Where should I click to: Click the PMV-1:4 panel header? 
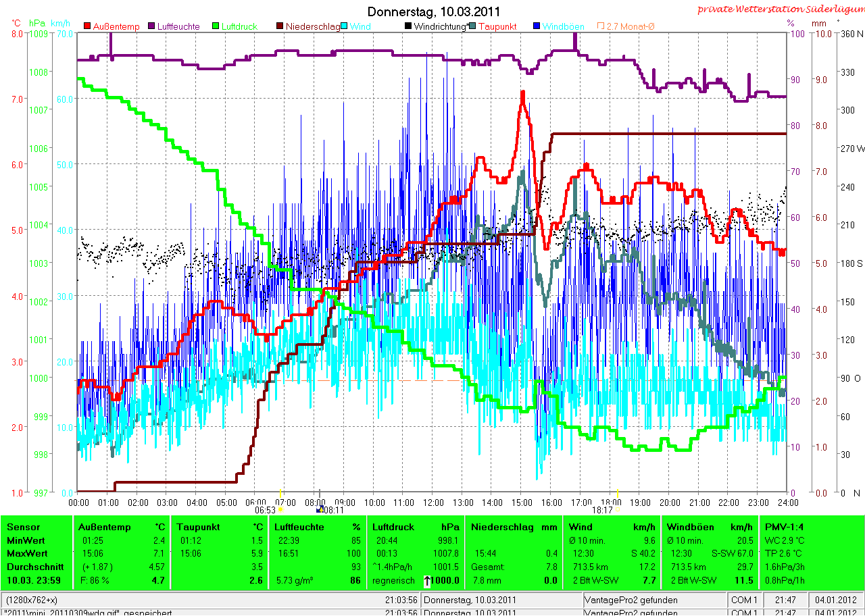[x=784, y=527]
